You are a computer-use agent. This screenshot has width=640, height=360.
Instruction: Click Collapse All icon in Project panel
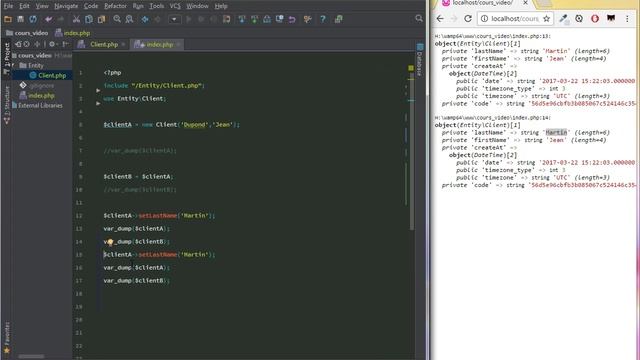38,44
